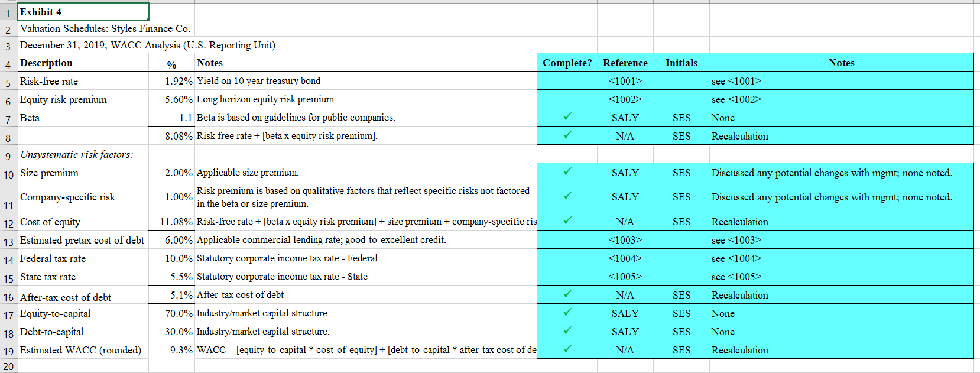Screen dimensions: 980x373
Task: Click the Estimated WACC row check mark
Action: (567, 349)
